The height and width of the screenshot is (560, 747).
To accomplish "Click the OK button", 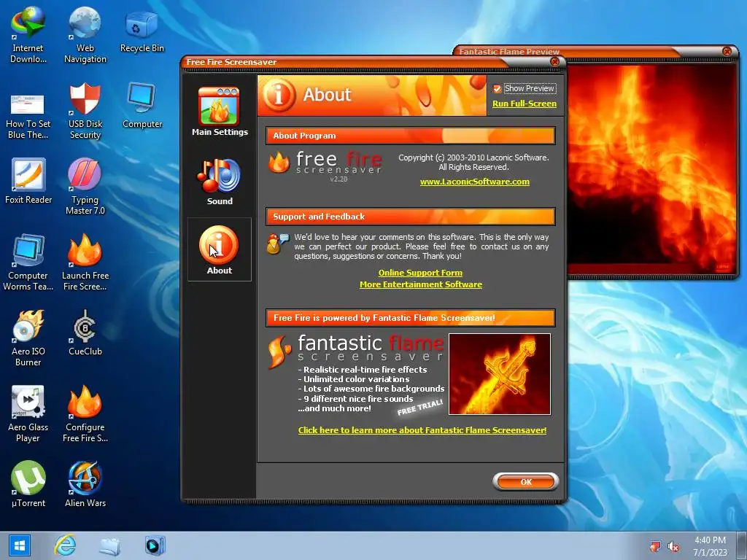I will click(525, 482).
